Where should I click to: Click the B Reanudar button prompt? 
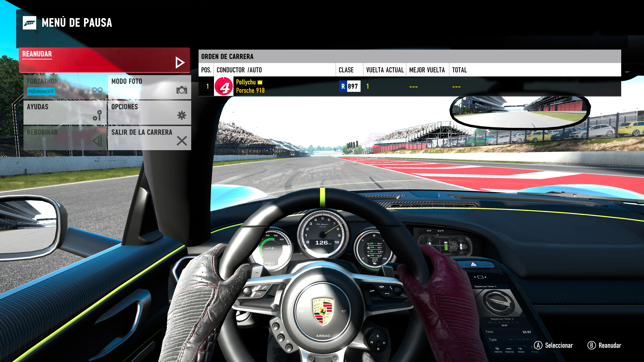click(604, 345)
